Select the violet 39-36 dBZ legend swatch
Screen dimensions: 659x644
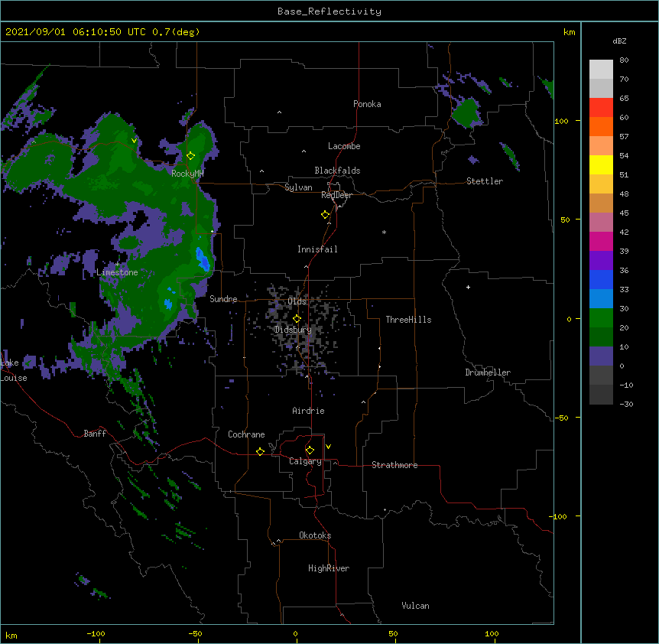coord(601,261)
